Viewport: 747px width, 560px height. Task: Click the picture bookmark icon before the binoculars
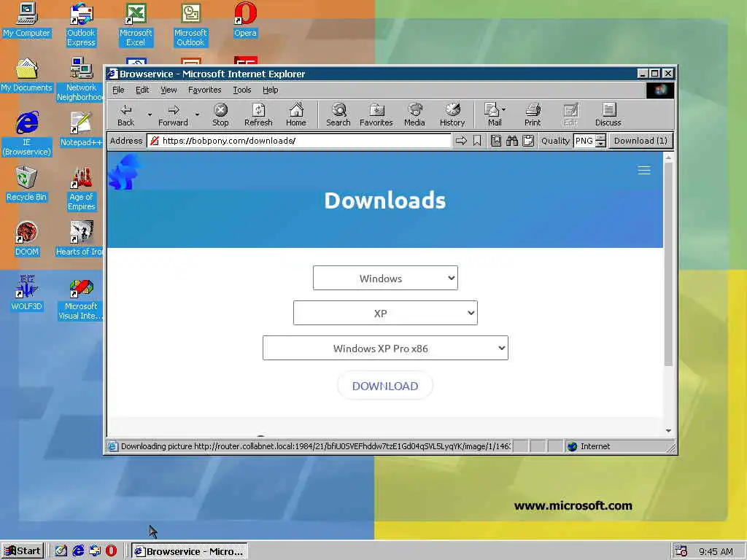pyautogui.click(x=496, y=141)
